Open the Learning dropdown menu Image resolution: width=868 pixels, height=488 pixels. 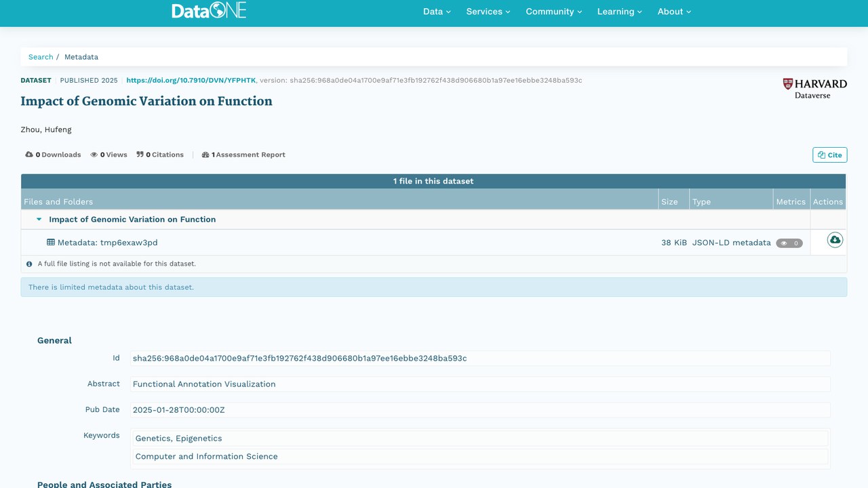click(x=620, y=12)
